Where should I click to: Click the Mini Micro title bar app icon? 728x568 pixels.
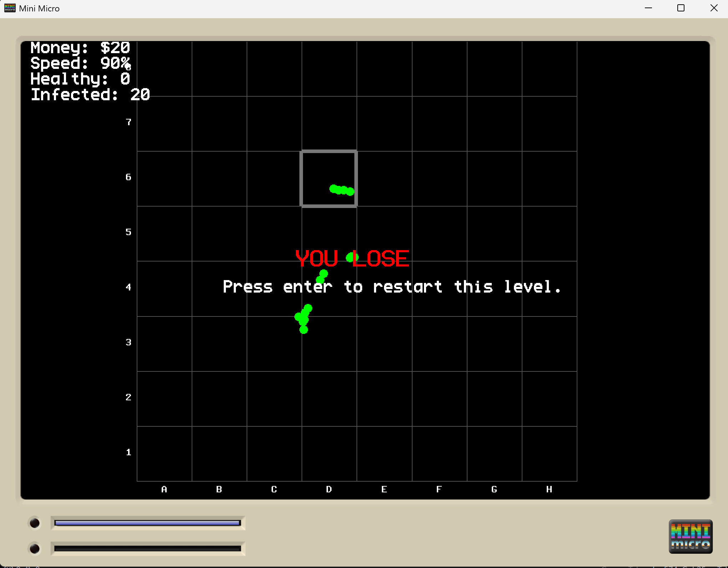point(10,8)
